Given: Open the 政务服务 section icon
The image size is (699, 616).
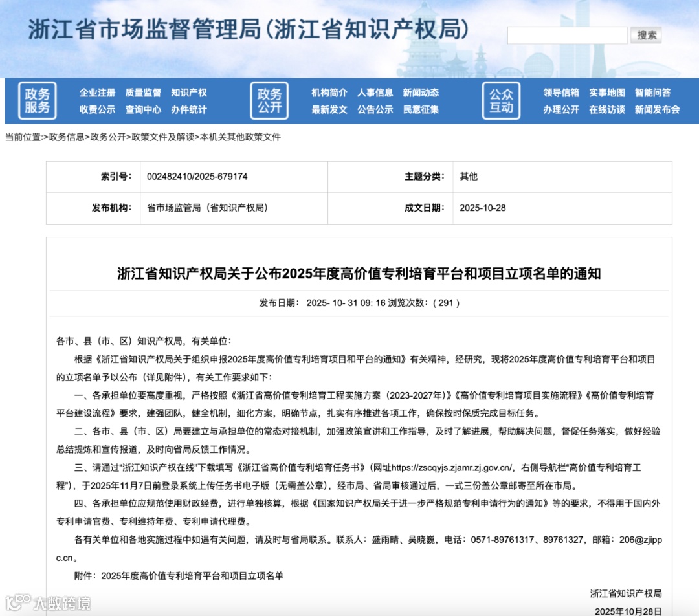Looking at the screenshot, I should [x=37, y=101].
